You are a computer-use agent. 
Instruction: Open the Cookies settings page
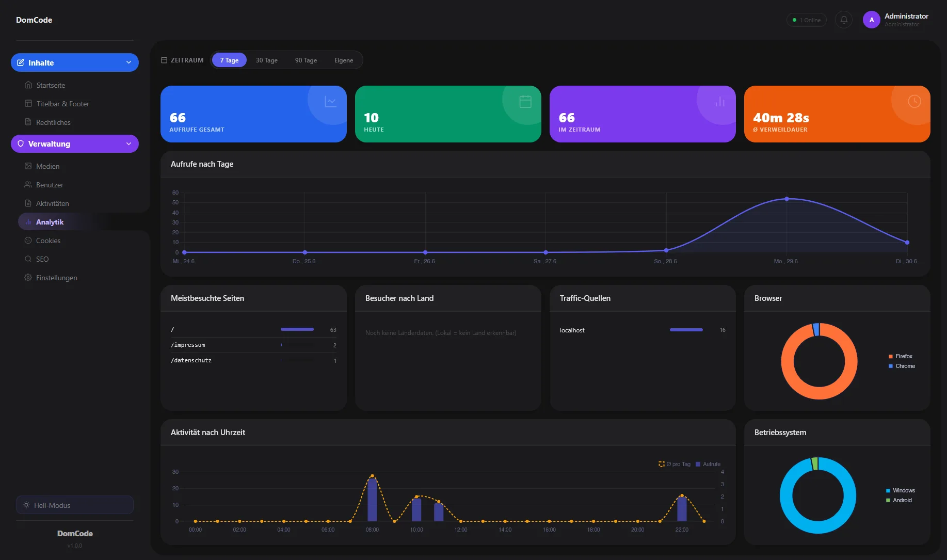(x=75, y=241)
